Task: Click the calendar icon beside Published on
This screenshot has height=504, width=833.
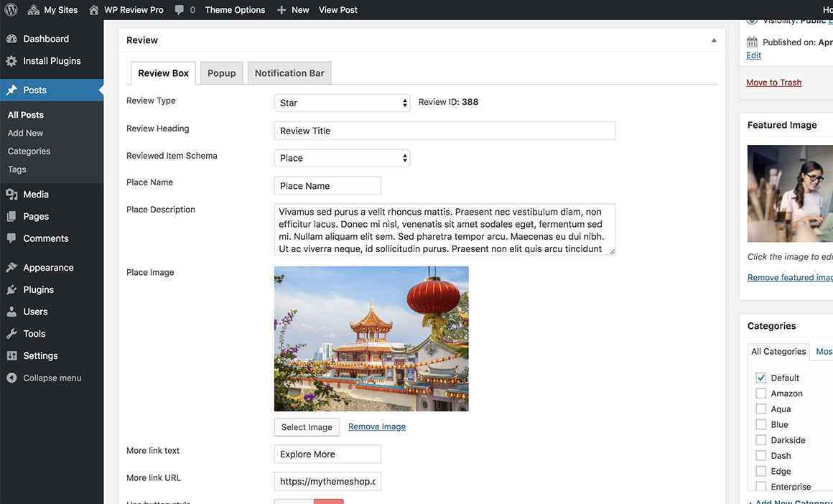Action: [752, 42]
